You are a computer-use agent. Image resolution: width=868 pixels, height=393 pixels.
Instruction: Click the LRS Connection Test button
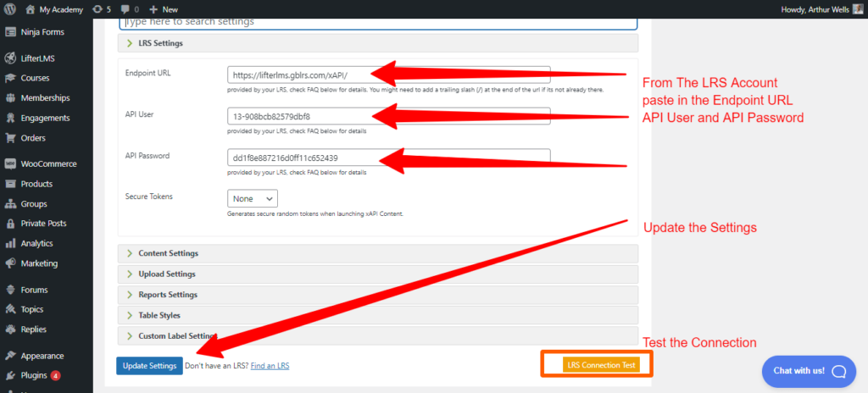(x=601, y=365)
